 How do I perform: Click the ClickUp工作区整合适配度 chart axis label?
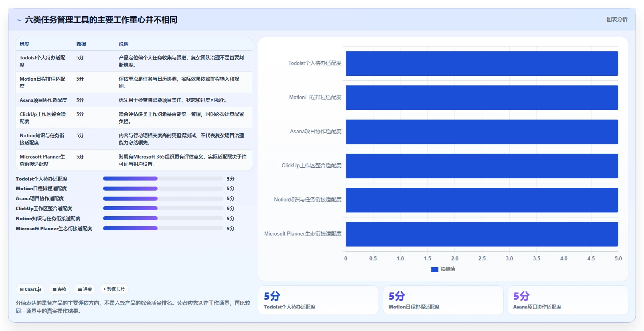tap(312, 166)
